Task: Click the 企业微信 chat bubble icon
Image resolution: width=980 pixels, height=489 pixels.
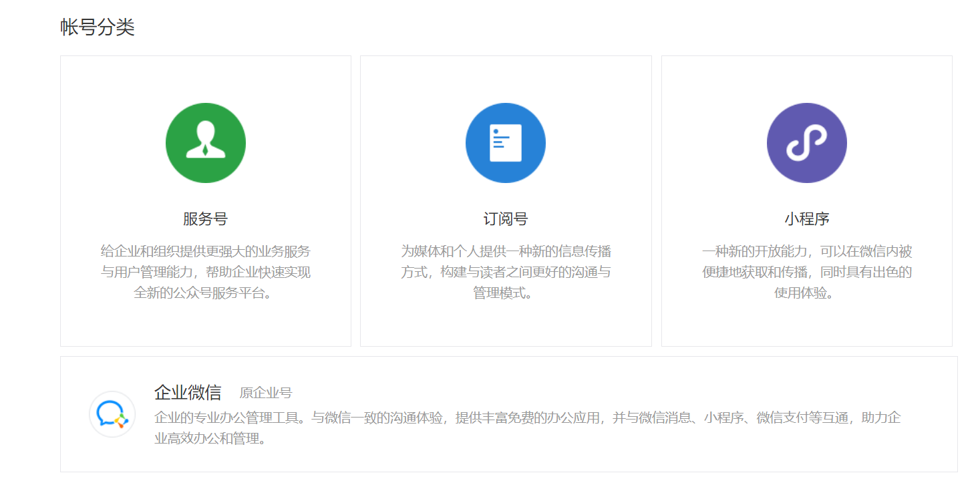Action: pyautogui.click(x=112, y=414)
